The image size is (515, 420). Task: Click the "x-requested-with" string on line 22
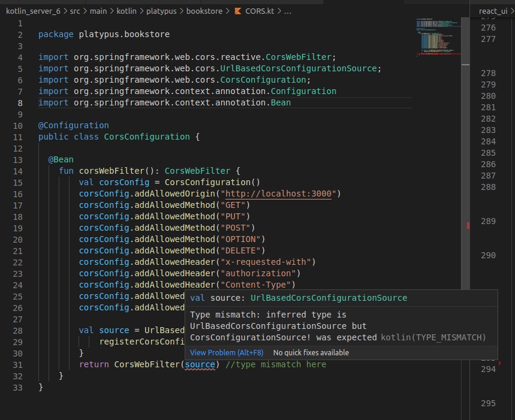(266, 262)
